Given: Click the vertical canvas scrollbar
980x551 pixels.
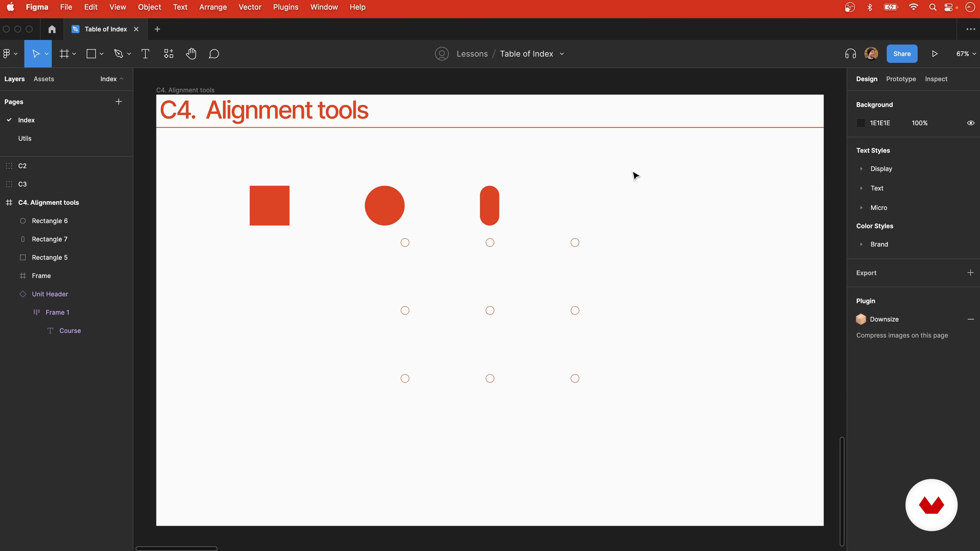Looking at the screenshot, I should point(842,491).
